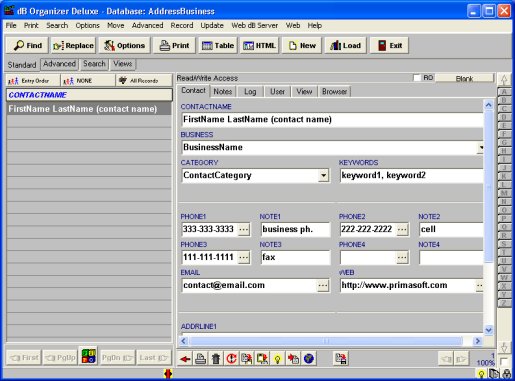Jump to letter A in alphabet index

point(504,92)
